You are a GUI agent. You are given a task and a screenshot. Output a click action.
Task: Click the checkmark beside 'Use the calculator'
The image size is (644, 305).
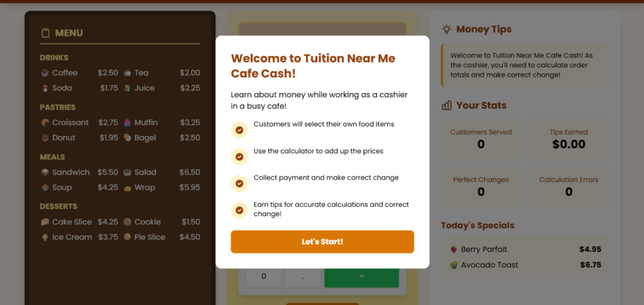tap(240, 156)
